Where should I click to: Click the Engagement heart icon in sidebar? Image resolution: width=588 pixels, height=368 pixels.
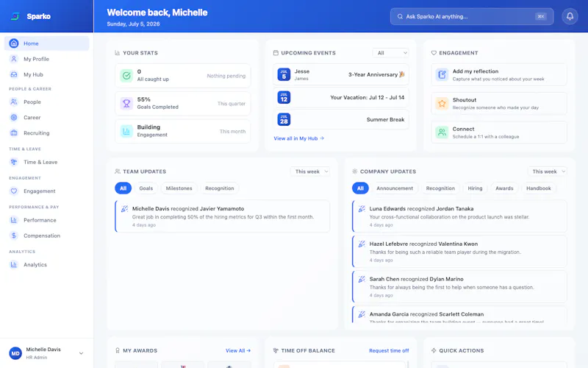14,191
